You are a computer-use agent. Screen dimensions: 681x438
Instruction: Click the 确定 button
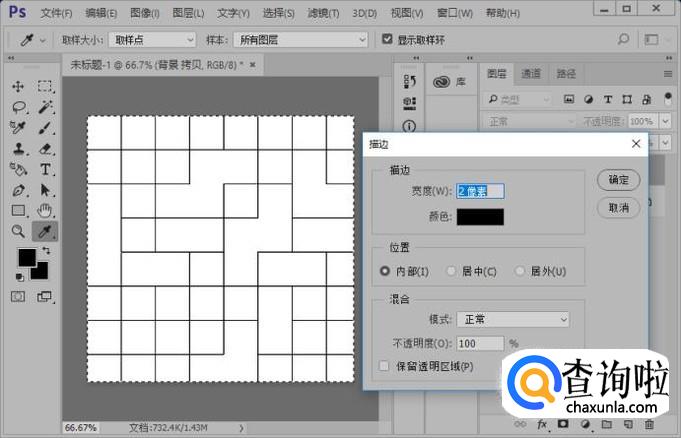point(618,180)
